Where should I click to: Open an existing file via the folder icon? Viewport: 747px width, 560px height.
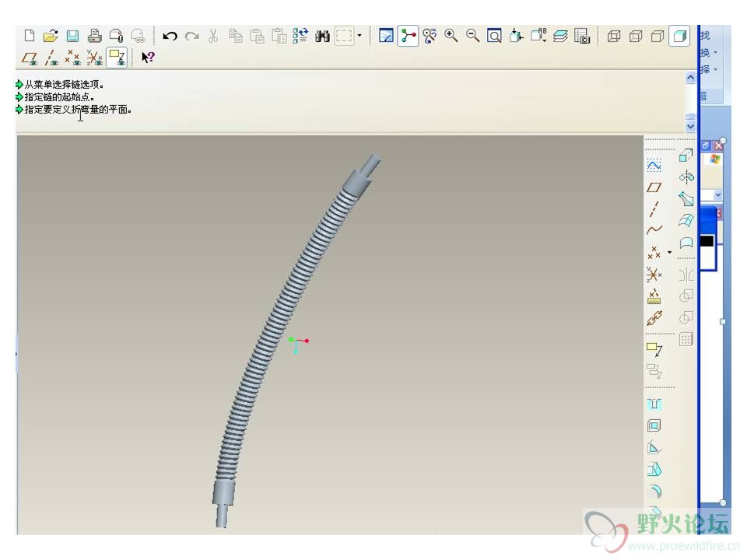[x=51, y=36]
